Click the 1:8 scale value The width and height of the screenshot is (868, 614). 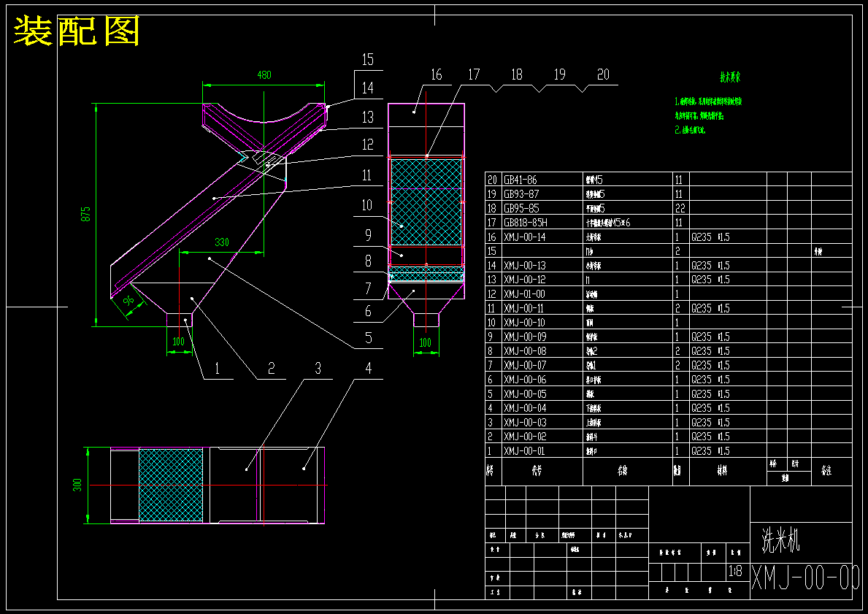[x=734, y=572]
